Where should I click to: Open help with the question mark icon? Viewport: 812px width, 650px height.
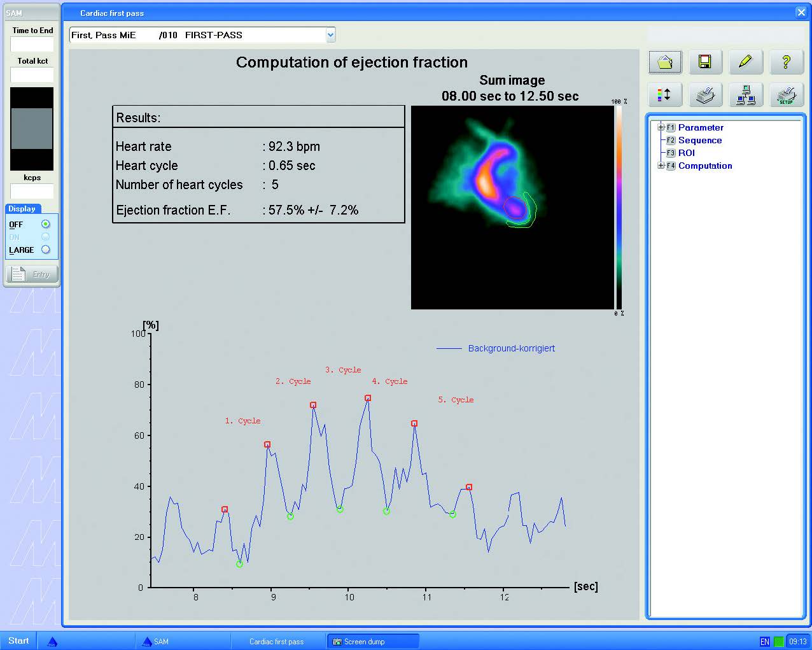786,62
